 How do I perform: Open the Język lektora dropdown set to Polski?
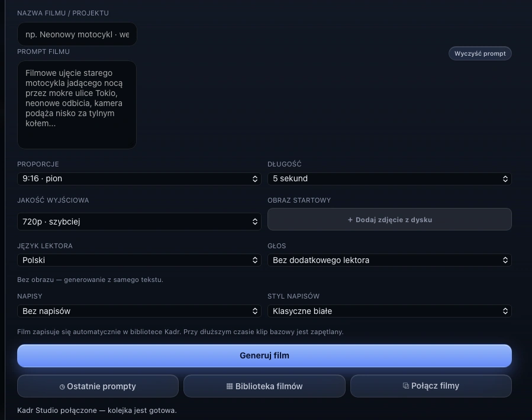pyautogui.click(x=139, y=260)
